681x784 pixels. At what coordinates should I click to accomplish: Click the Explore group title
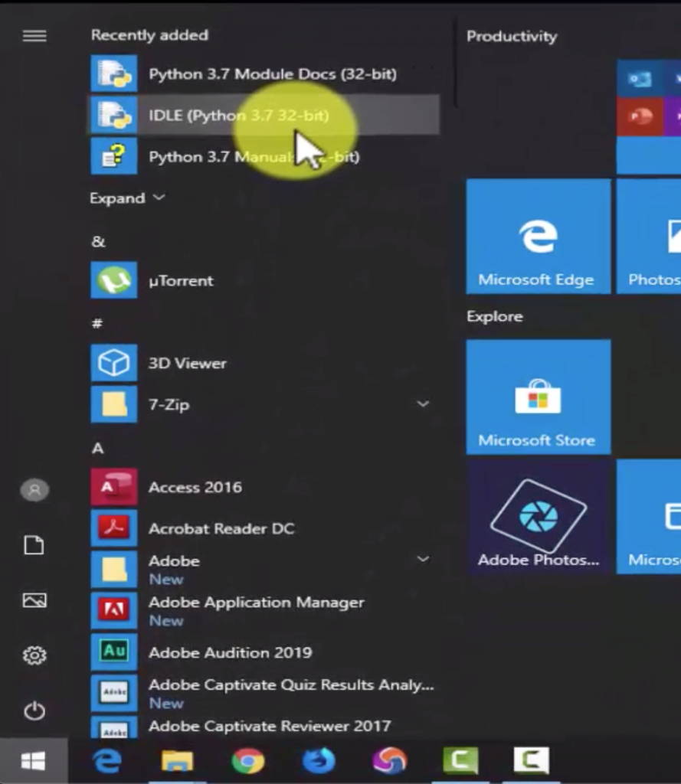[495, 316]
